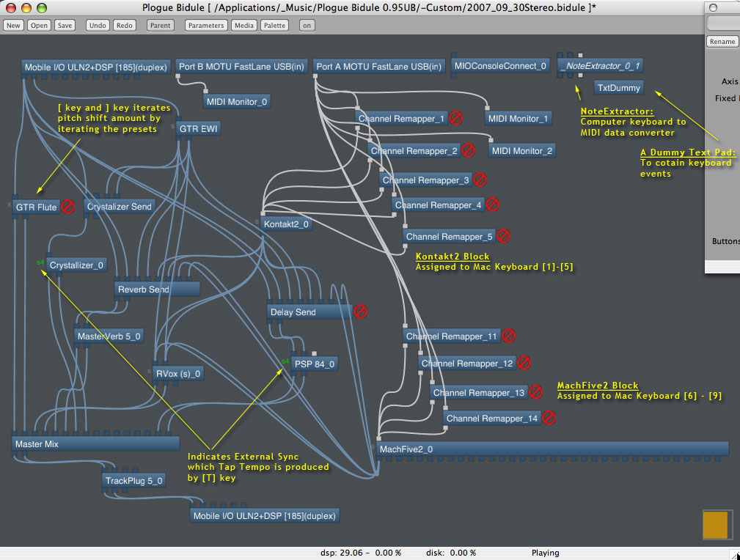Open the Palette panel
The height and width of the screenshot is (560, 740).
pyautogui.click(x=274, y=25)
